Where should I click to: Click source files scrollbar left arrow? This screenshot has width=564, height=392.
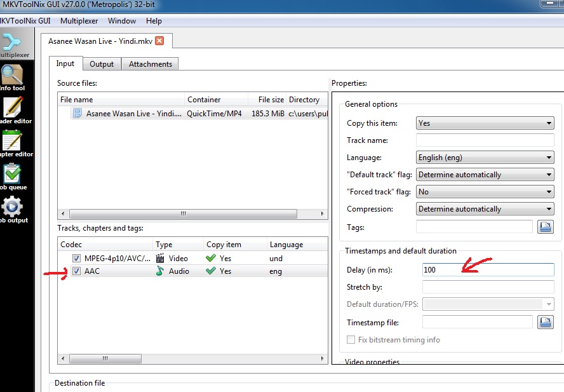tap(63, 213)
